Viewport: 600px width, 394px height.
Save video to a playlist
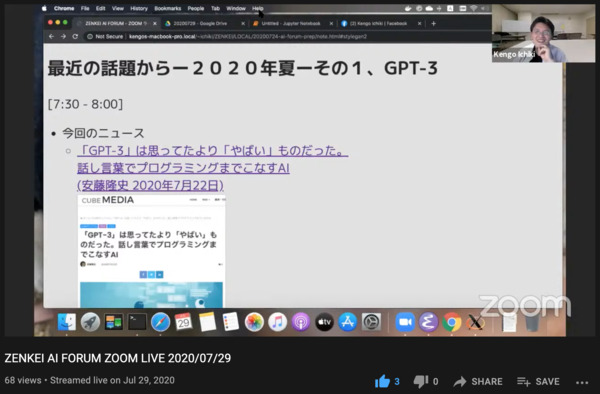pyautogui.click(x=538, y=381)
